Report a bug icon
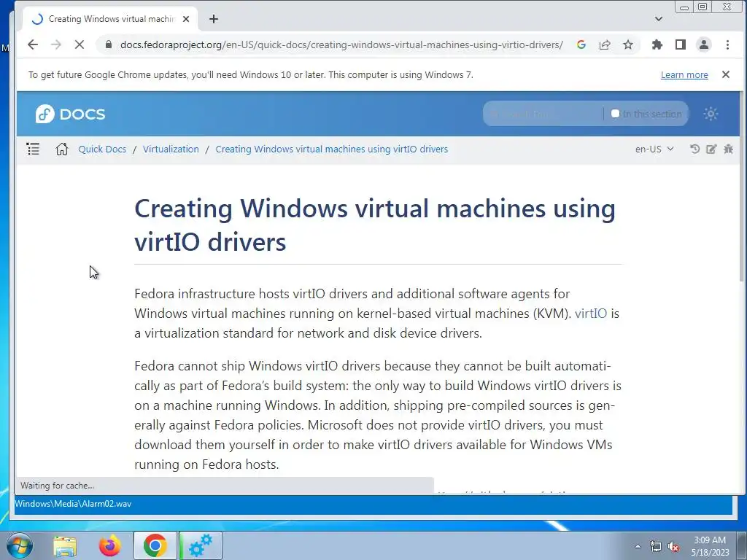This screenshot has height=560, width=747. click(728, 149)
